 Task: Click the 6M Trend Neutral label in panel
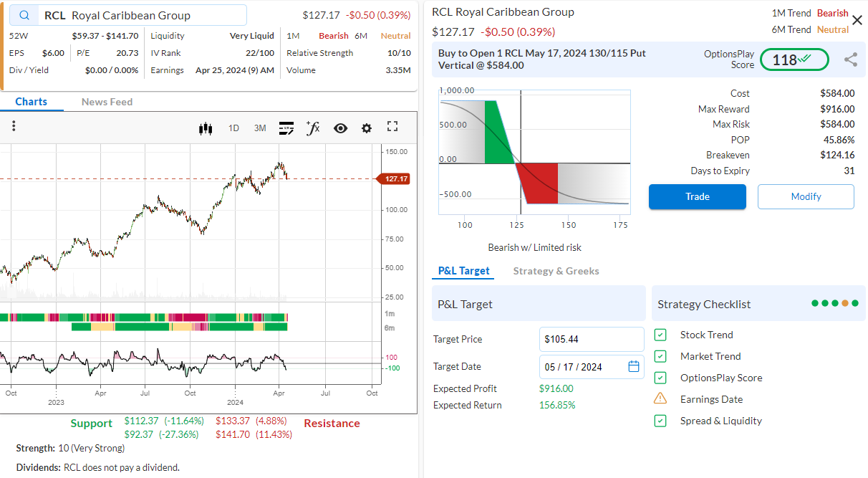pos(833,29)
